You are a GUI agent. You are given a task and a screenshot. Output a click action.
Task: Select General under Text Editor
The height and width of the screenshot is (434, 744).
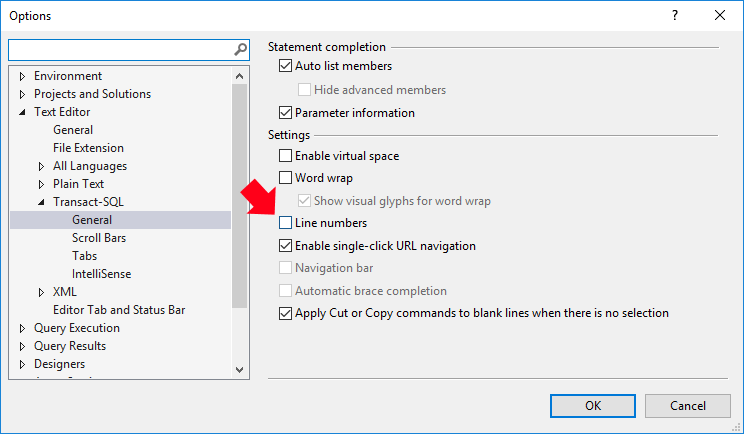click(x=73, y=130)
